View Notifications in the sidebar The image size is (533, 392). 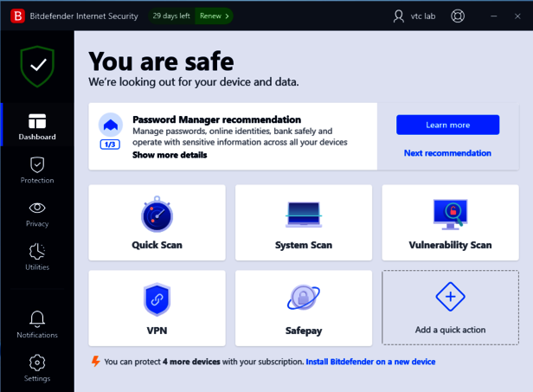click(37, 325)
